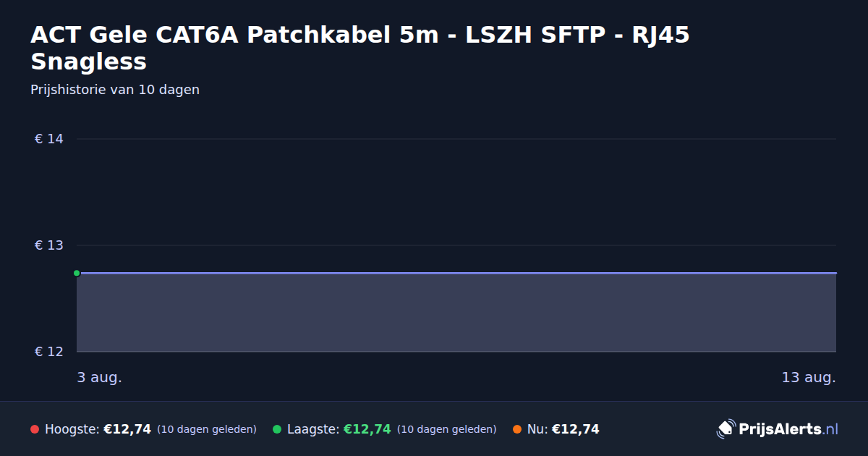Click the 10 dagen geleden note after Hoogste
The image size is (868, 456).
207,429
